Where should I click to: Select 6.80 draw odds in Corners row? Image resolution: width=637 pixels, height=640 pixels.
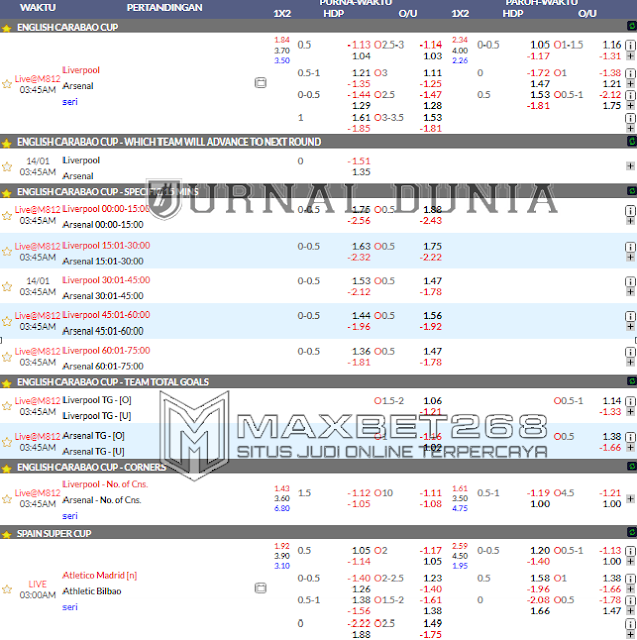click(x=282, y=508)
